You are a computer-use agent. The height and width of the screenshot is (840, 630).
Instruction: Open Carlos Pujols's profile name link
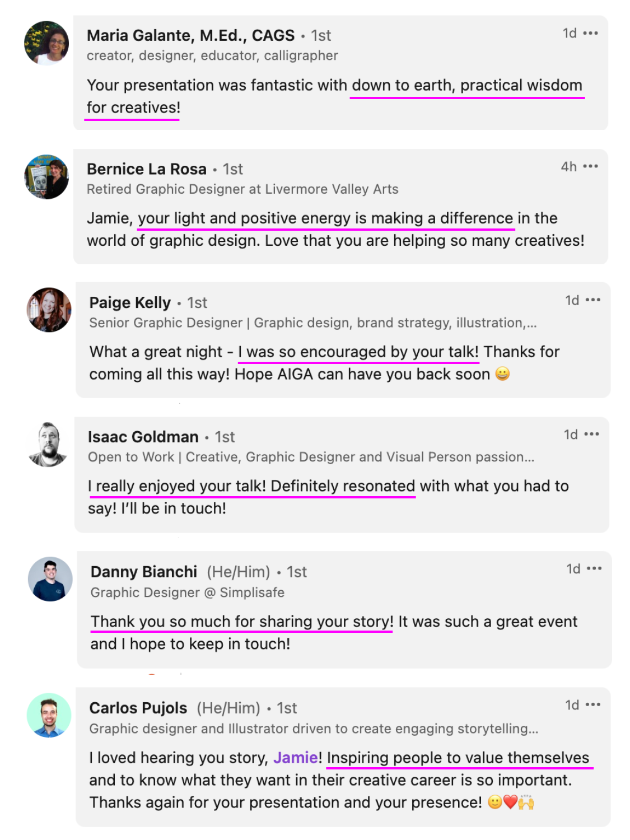pos(138,708)
